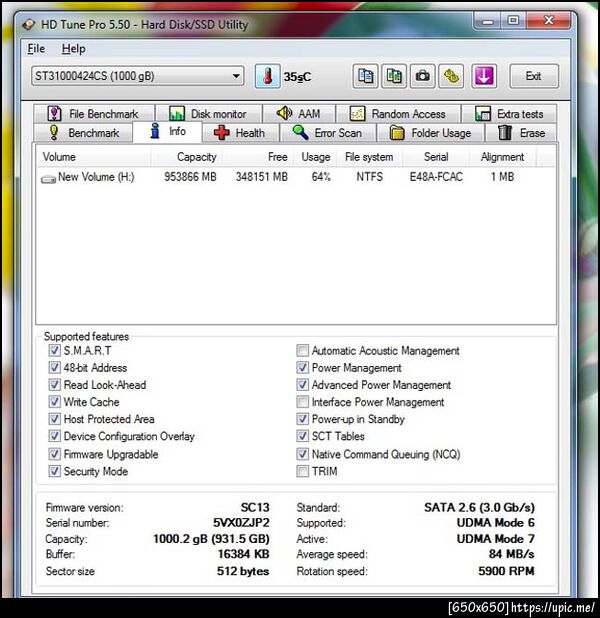Sort by the Capacity column header

click(186, 157)
